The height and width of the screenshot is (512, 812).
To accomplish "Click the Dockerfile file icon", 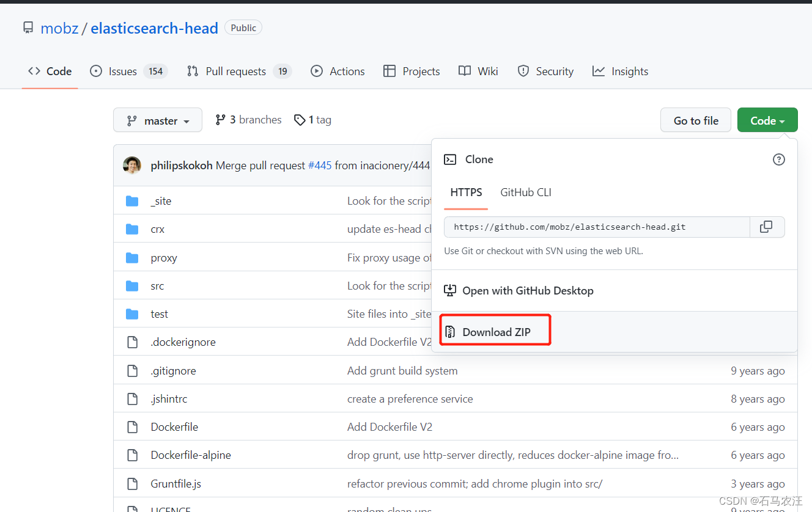I will pos(132,427).
